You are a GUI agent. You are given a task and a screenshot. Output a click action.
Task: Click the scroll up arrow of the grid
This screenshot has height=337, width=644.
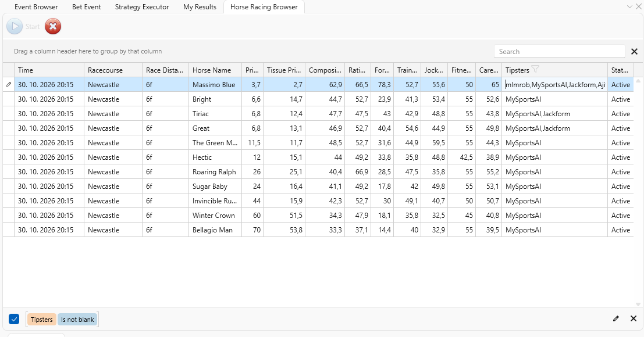point(638,81)
